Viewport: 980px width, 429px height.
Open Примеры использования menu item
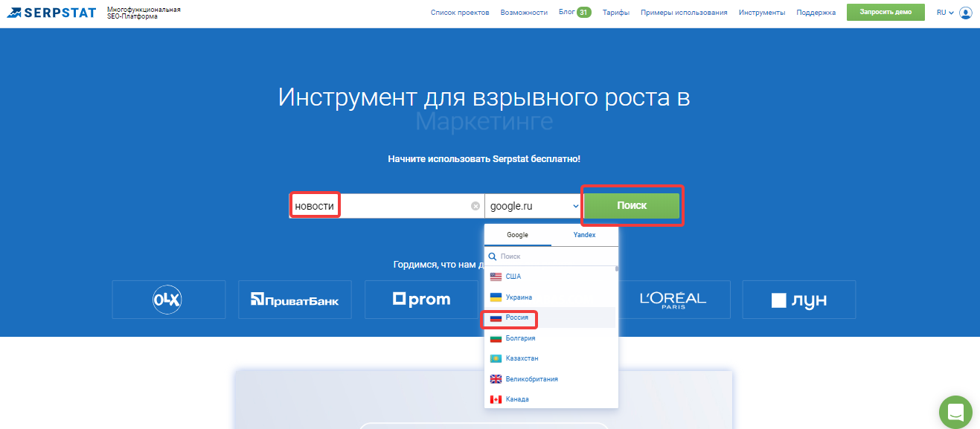[x=684, y=13]
